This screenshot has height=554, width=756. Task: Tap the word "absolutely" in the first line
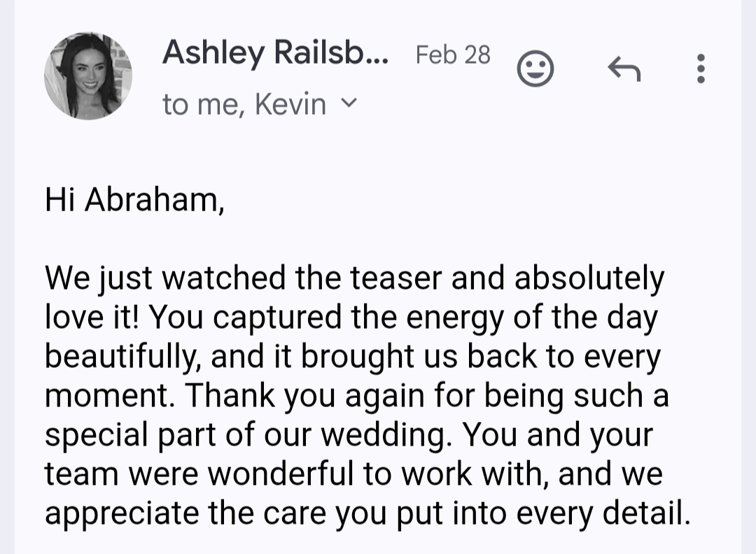(x=589, y=278)
